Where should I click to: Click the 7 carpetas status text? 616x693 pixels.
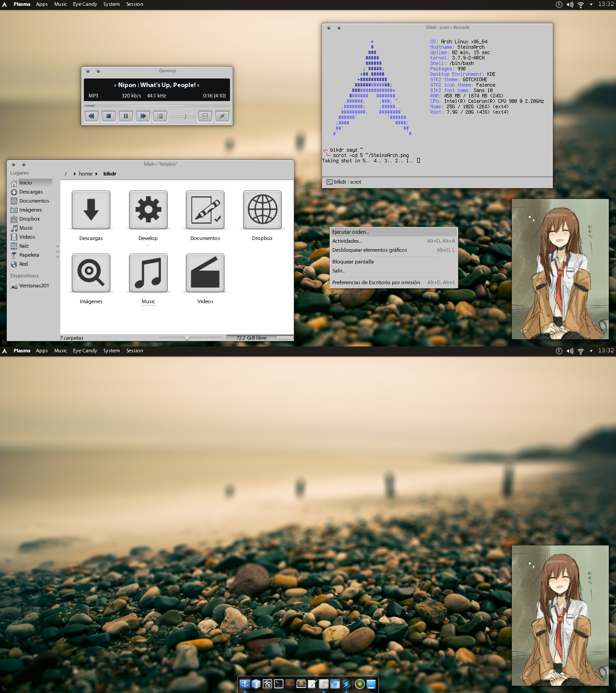[72, 338]
